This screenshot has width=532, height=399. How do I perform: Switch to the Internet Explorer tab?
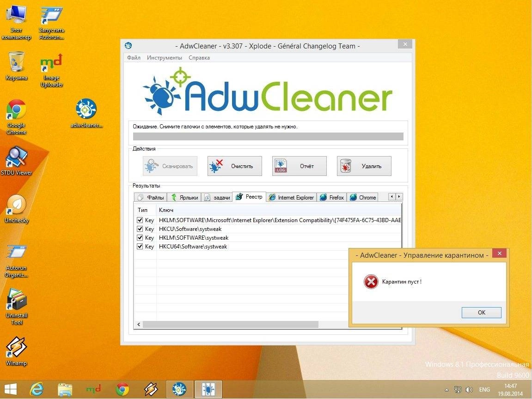292,197
